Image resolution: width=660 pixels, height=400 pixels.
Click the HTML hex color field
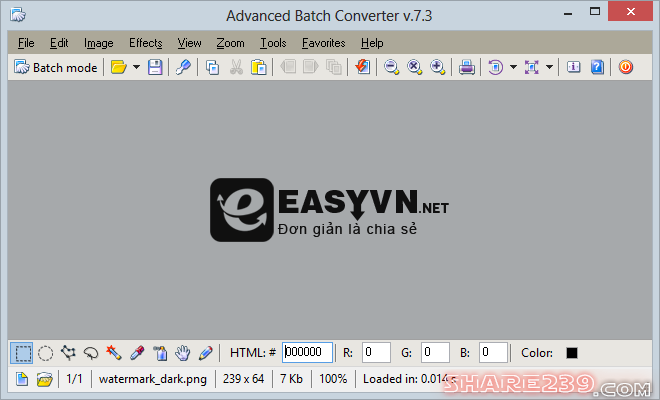[x=307, y=352]
